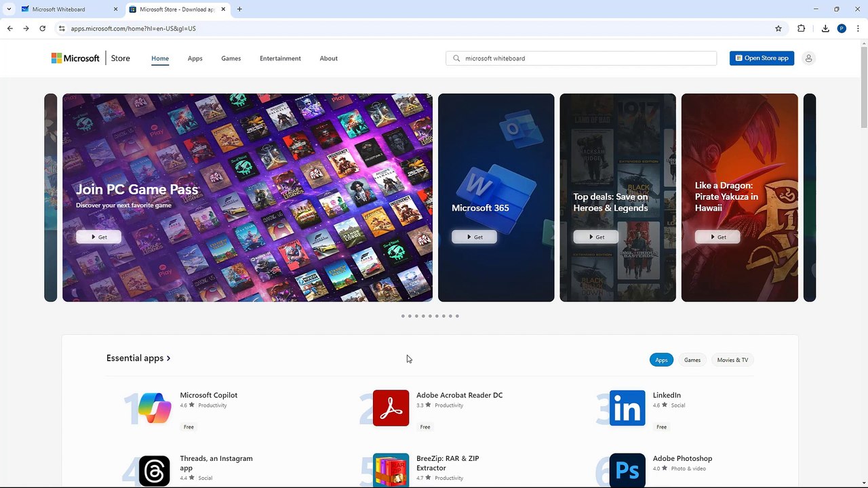Open the Chrome three-dot menu
868x488 pixels.
858,28
